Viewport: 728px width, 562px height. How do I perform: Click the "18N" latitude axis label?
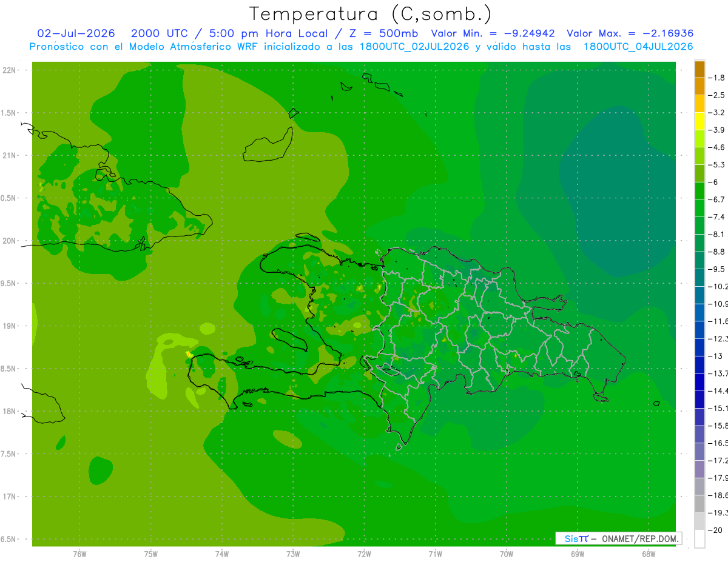point(8,411)
